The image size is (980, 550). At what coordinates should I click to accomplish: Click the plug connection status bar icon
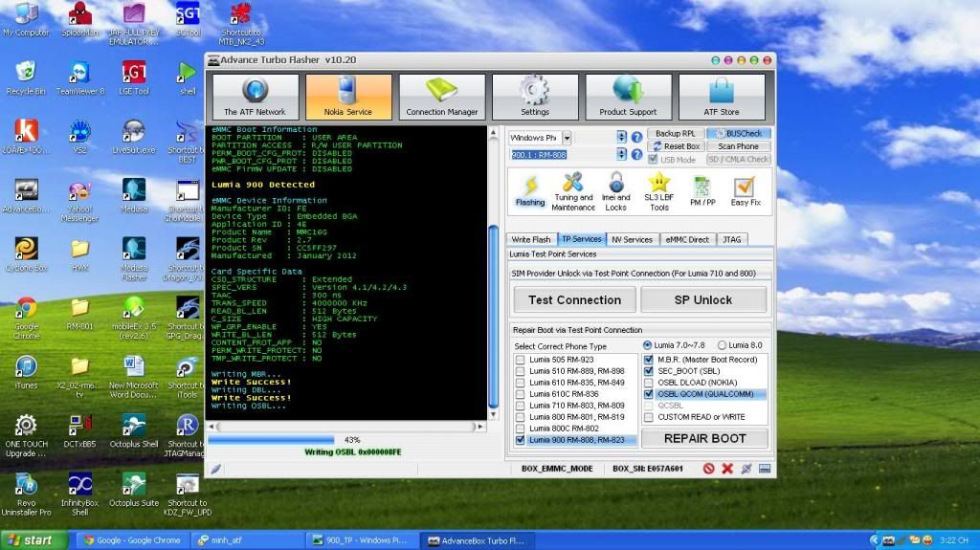point(746,468)
